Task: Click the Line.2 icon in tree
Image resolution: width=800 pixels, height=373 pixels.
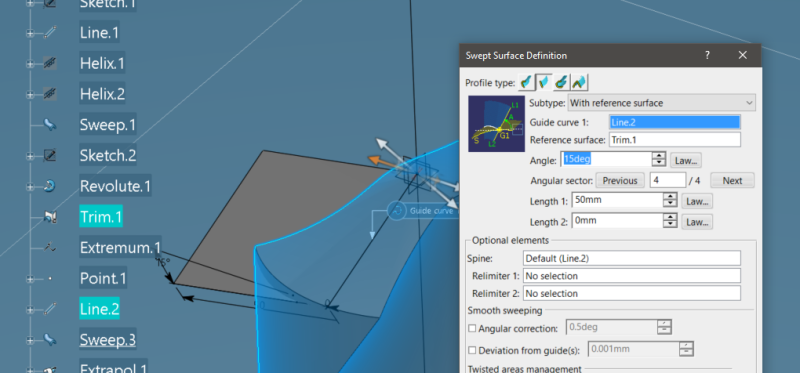Action: tap(49, 309)
